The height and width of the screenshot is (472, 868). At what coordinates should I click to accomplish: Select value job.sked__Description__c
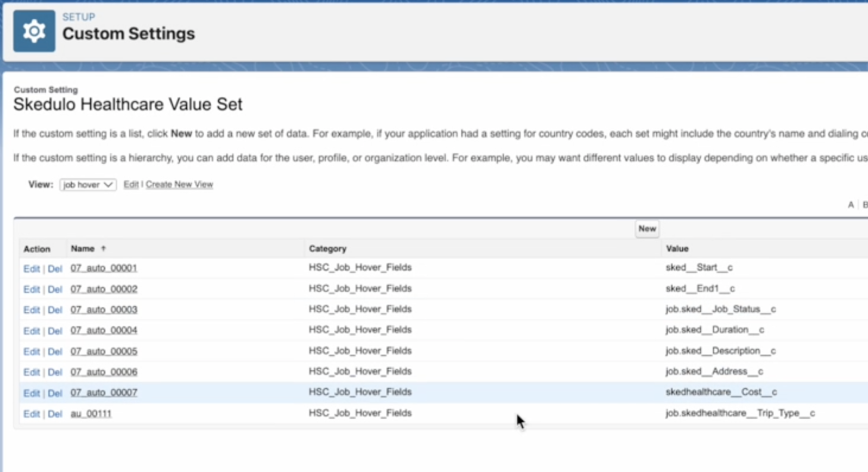721,351
